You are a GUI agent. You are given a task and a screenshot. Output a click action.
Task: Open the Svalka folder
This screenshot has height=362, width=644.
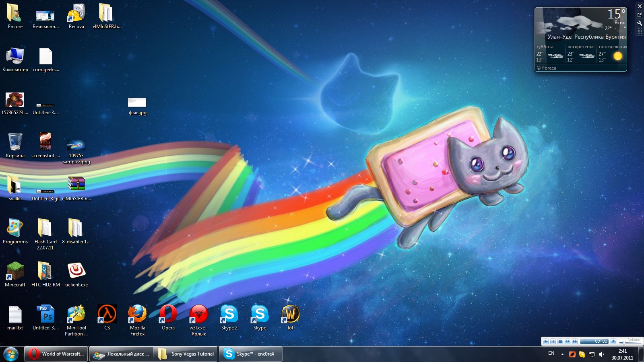15,188
